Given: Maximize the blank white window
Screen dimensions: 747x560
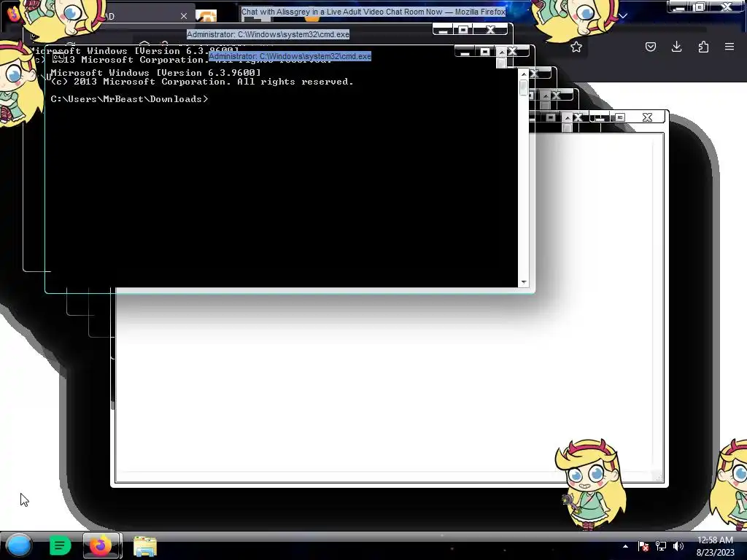Looking at the screenshot, I should click(620, 117).
